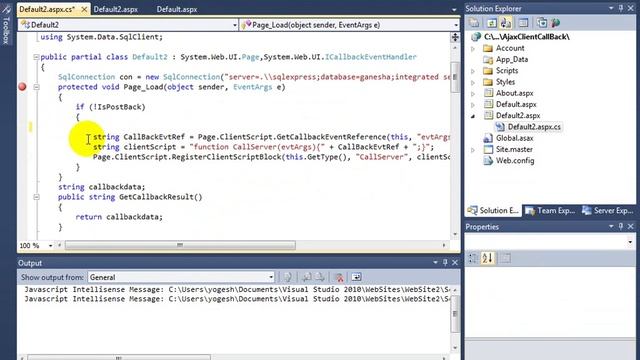Image resolution: width=640 pixels, height=360 pixels.
Task: Switch to the Default.aspx tab
Action: pyautogui.click(x=177, y=9)
